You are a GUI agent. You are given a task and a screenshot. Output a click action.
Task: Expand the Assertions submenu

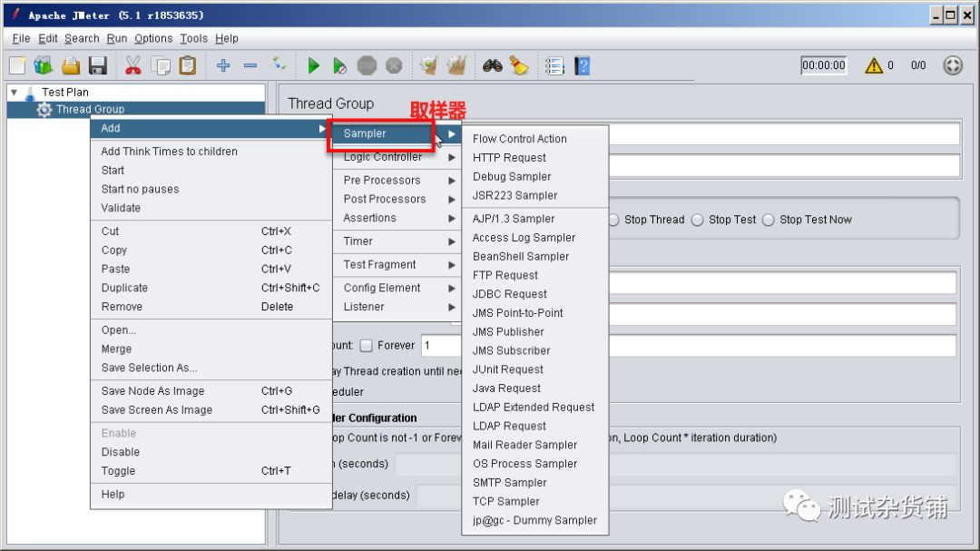click(397, 218)
